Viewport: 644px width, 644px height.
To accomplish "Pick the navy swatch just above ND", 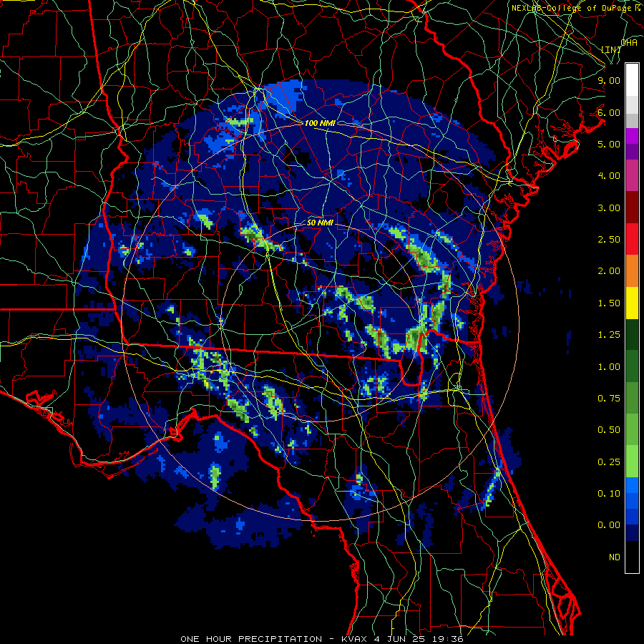I will tap(632, 533).
